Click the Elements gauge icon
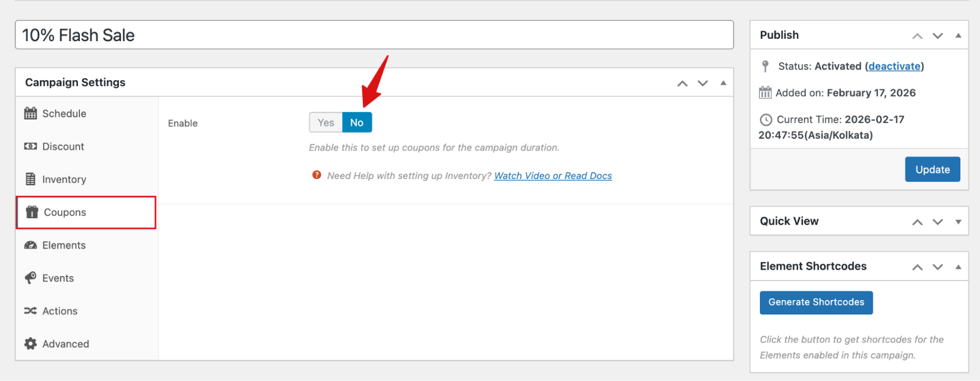Image resolution: width=980 pixels, height=381 pixels. point(30,245)
